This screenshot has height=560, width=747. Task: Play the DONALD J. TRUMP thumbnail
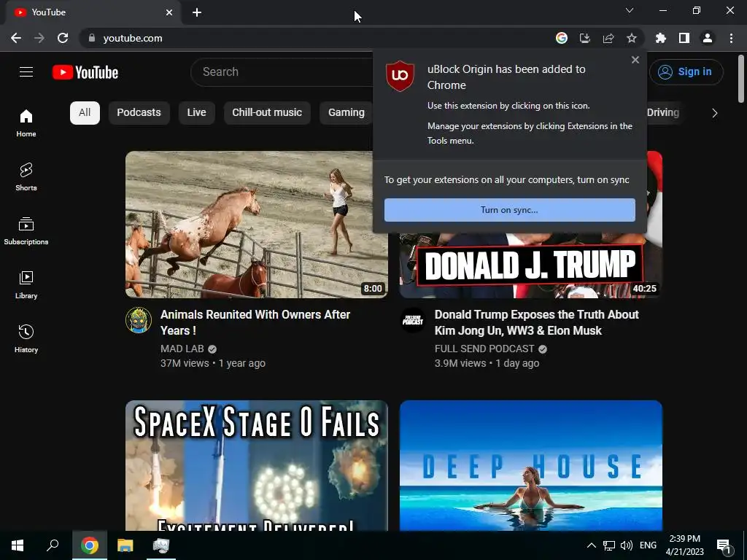click(x=531, y=265)
